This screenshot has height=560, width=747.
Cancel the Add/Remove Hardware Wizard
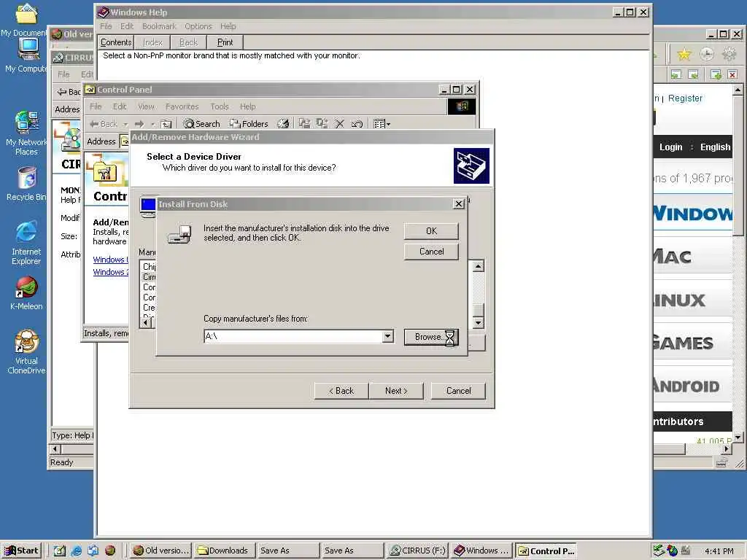coord(458,391)
